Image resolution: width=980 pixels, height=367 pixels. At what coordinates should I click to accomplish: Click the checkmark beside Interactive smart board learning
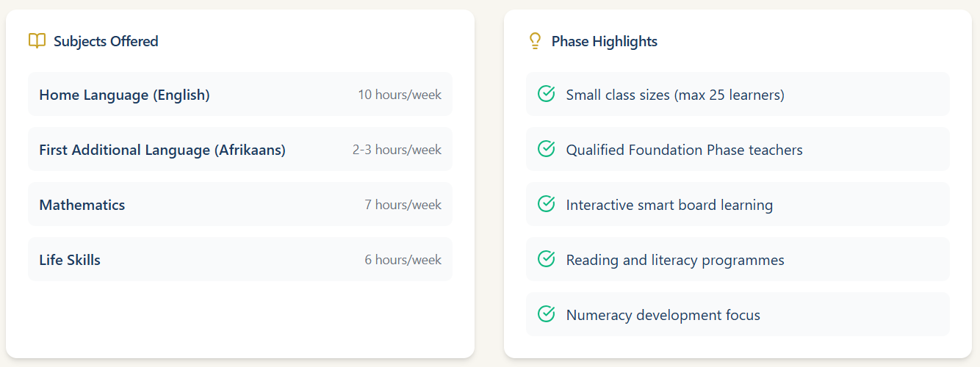click(x=546, y=204)
